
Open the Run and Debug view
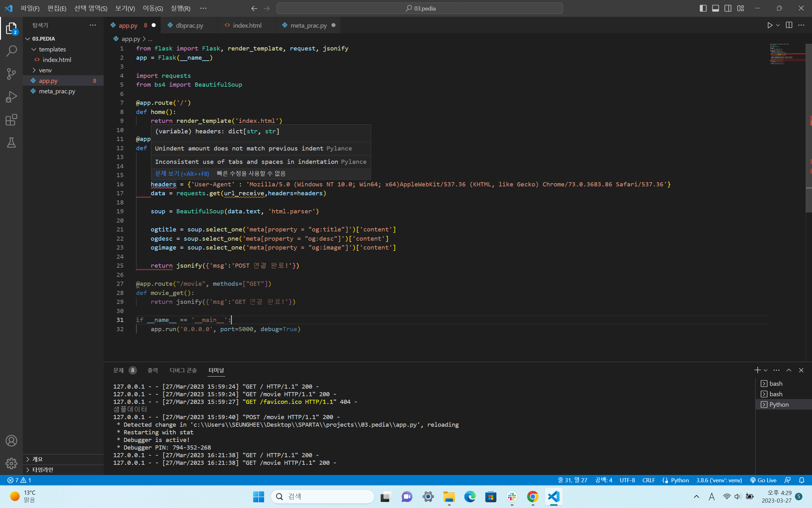(x=11, y=97)
